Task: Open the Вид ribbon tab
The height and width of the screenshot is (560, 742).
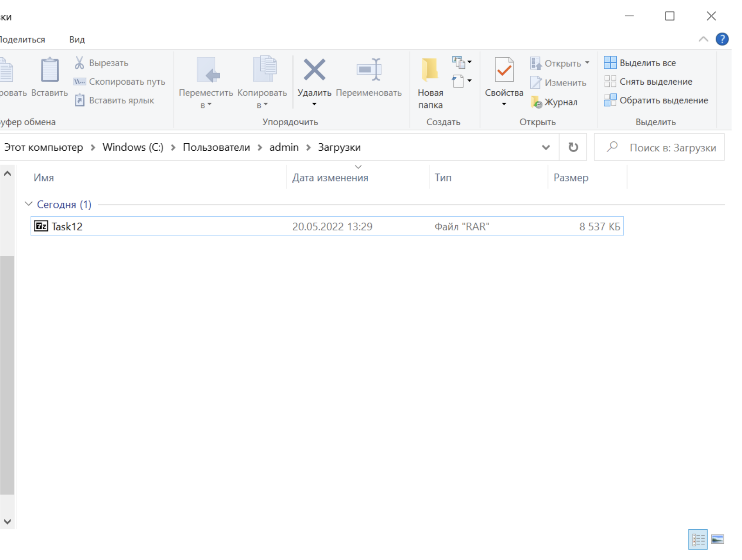Action: (77, 40)
